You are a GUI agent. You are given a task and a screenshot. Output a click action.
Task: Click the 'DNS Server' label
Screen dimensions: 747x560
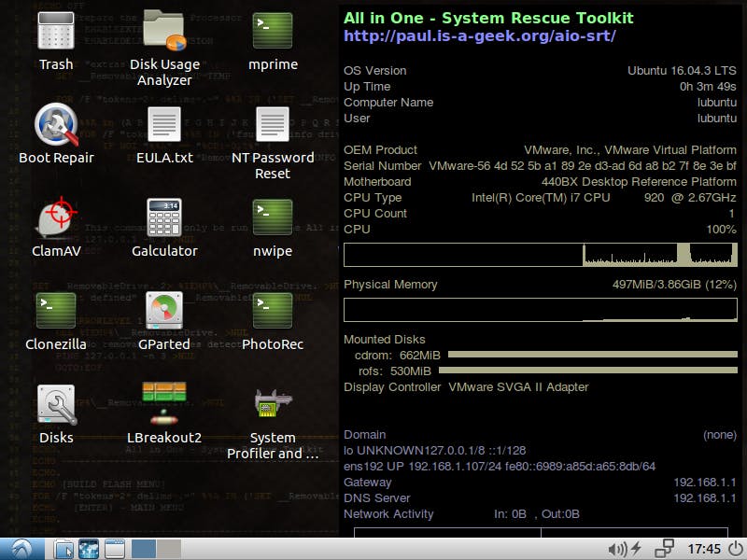point(377,498)
